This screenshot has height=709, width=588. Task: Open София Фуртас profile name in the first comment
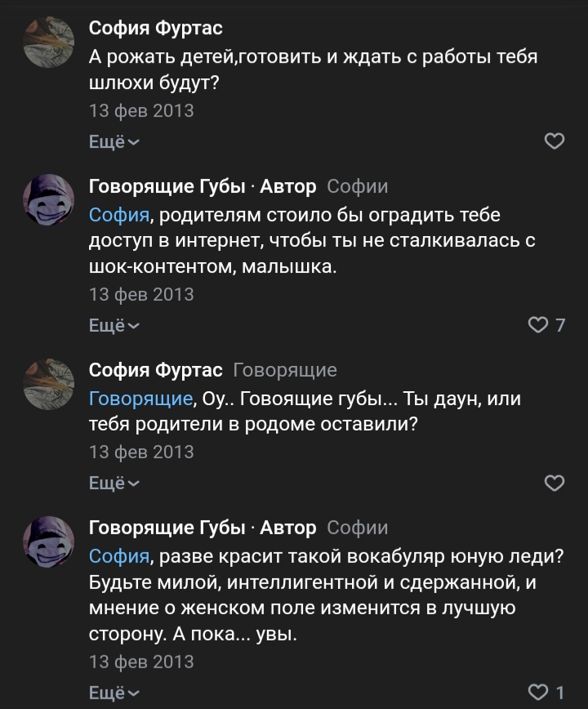pyautogui.click(x=155, y=29)
